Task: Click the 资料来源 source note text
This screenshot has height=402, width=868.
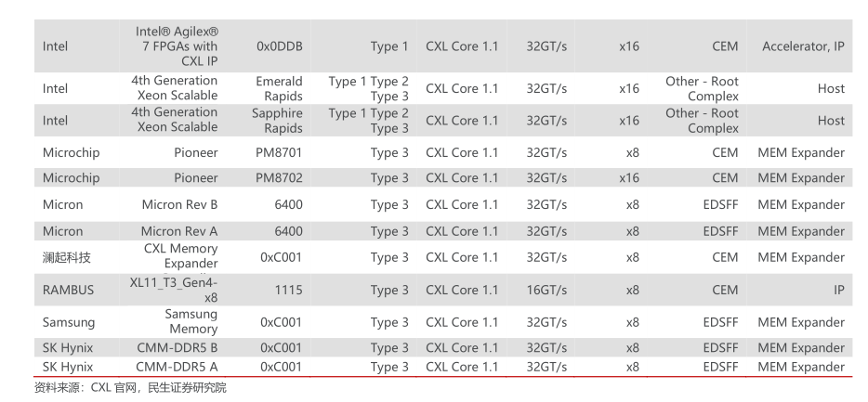Action: coord(130,388)
